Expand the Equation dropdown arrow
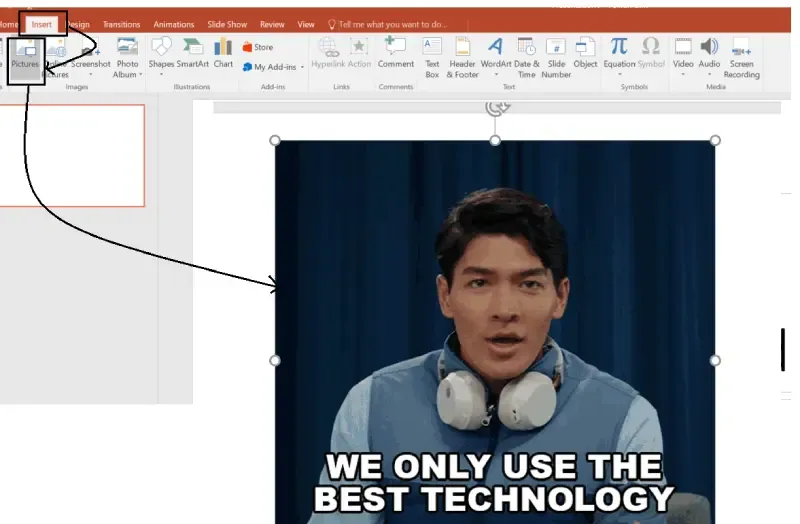Viewport: 800px width, 524px height. (619, 74)
